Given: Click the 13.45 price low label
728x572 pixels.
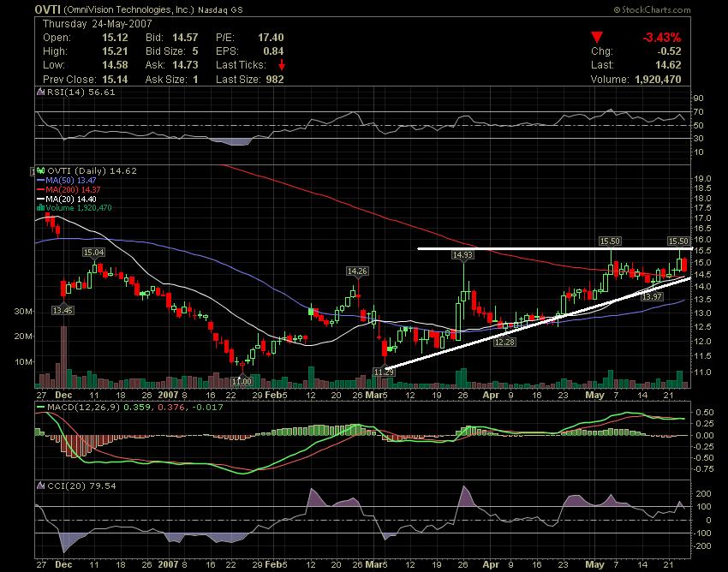Looking at the screenshot, I should tap(63, 310).
